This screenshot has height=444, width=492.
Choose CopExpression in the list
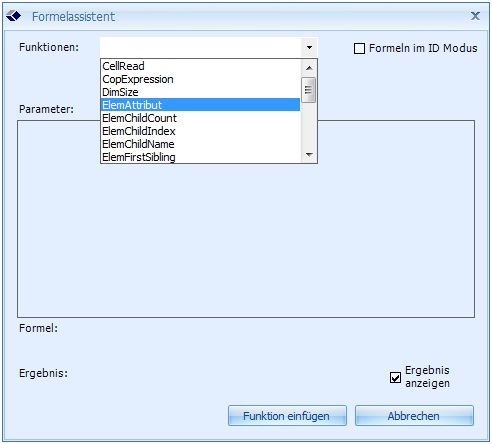coord(200,79)
